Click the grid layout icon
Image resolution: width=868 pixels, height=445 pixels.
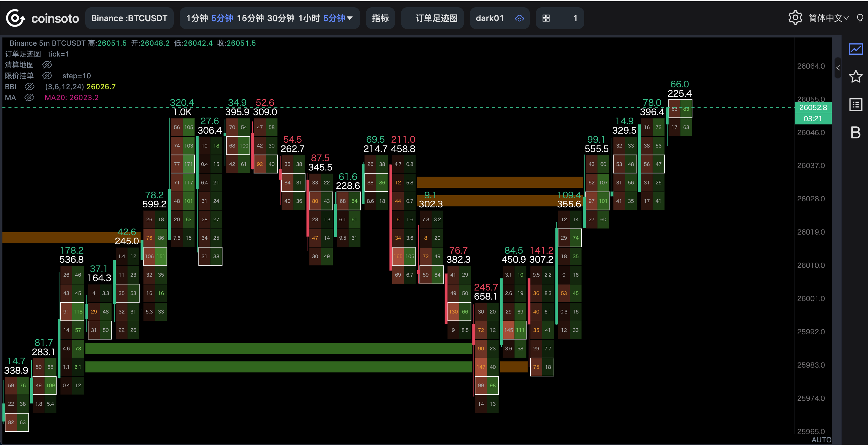click(546, 18)
